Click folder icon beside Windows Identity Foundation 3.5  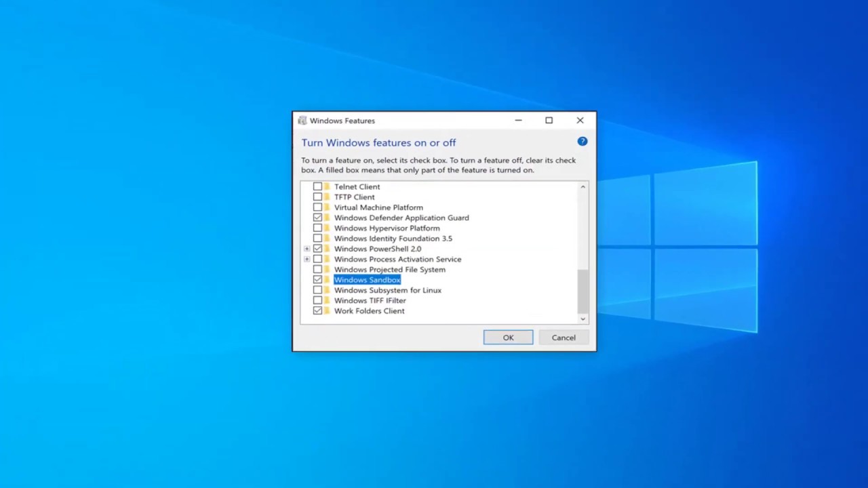(327, 239)
